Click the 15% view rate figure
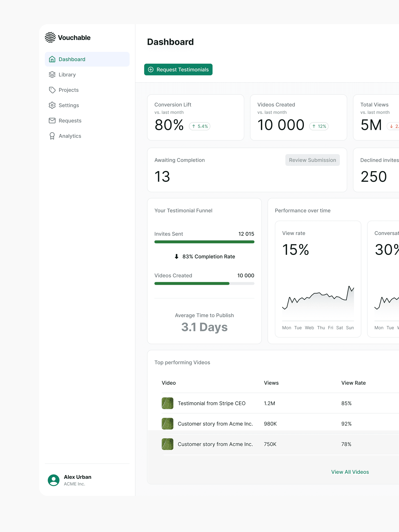The height and width of the screenshot is (532, 399). pyautogui.click(x=295, y=250)
